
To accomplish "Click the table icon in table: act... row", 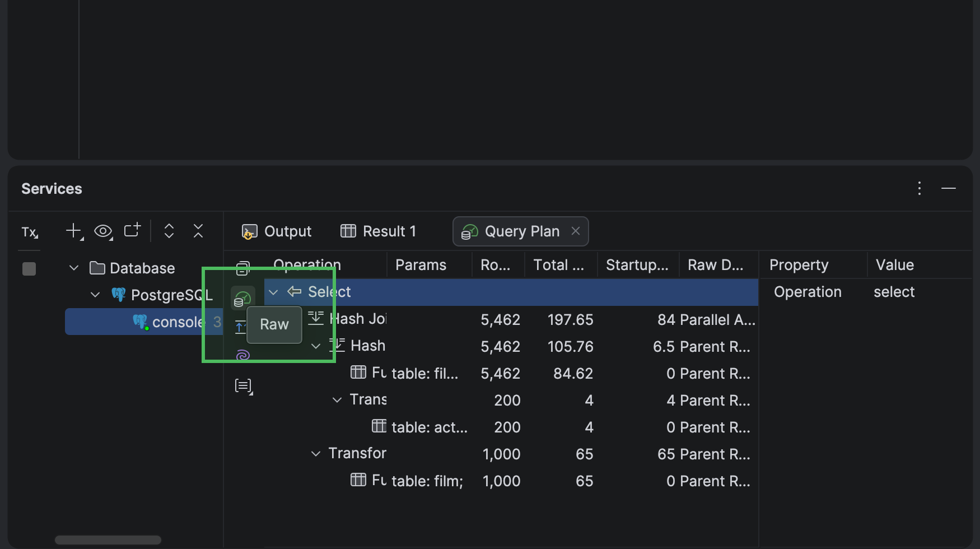I will coord(380,426).
